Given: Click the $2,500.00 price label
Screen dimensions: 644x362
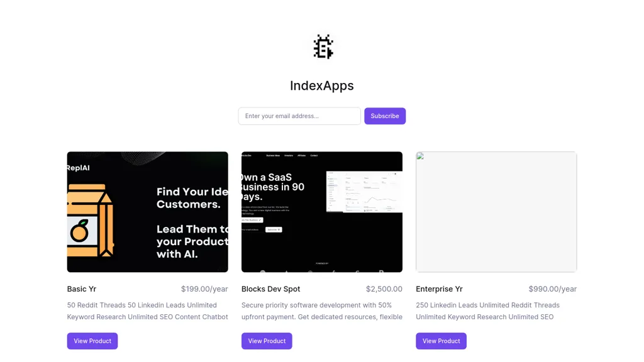Looking at the screenshot, I should click(384, 289).
